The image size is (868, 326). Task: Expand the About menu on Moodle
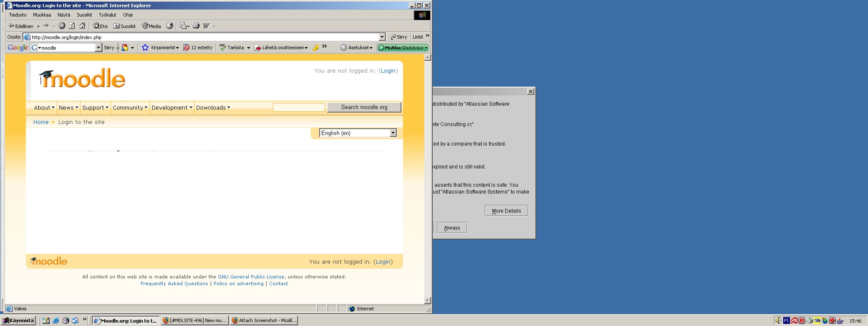44,107
